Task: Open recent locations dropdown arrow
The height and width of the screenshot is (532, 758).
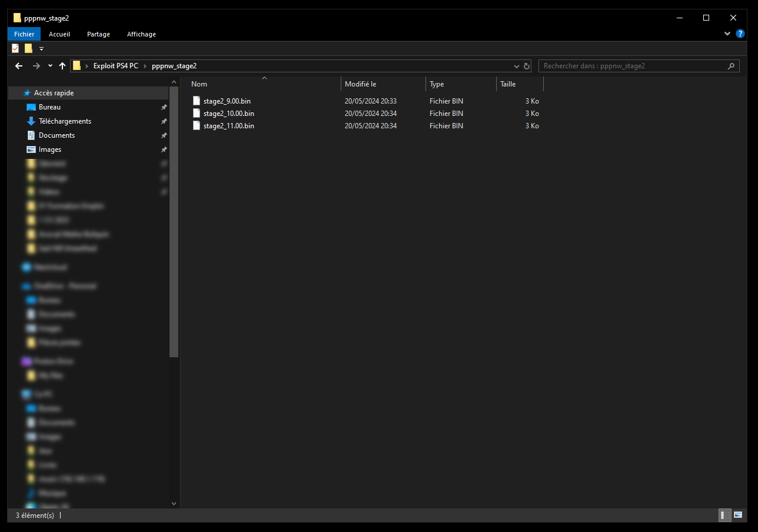Action: (50, 66)
